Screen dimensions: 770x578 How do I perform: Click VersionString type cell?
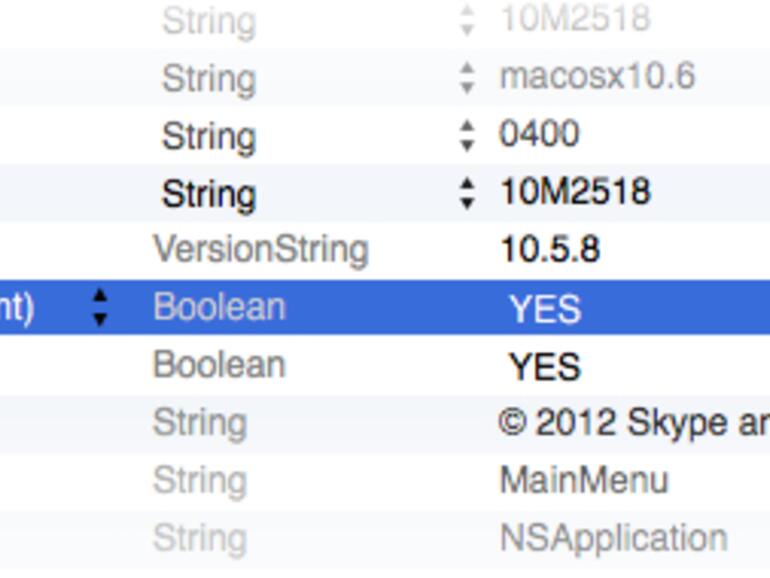pos(261,250)
